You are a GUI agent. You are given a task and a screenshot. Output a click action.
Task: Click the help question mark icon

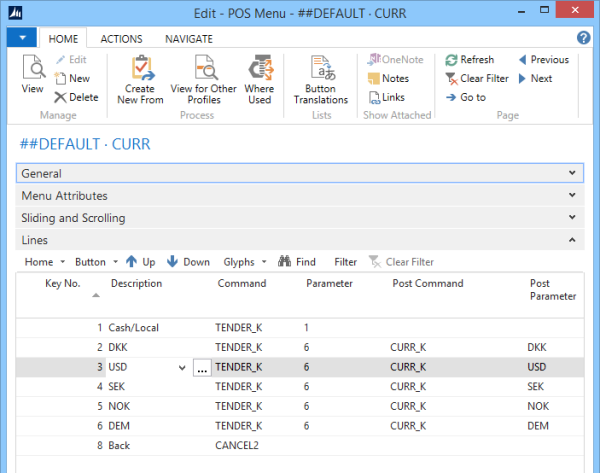(584, 38)
